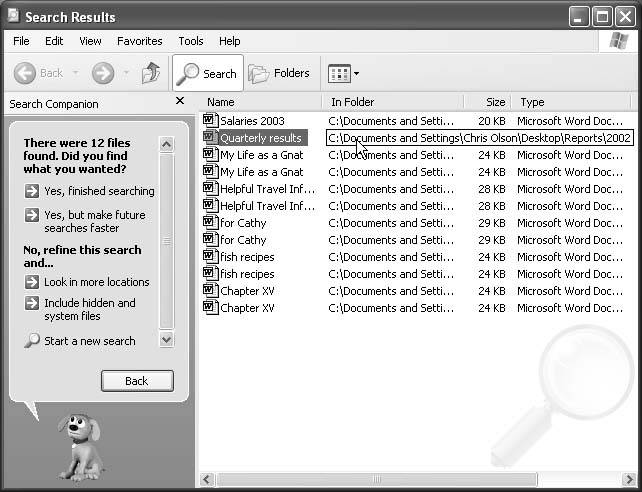This screenshot has width=642, height=492.
Task: Open the Tools menu
Action: coord(191,41)
